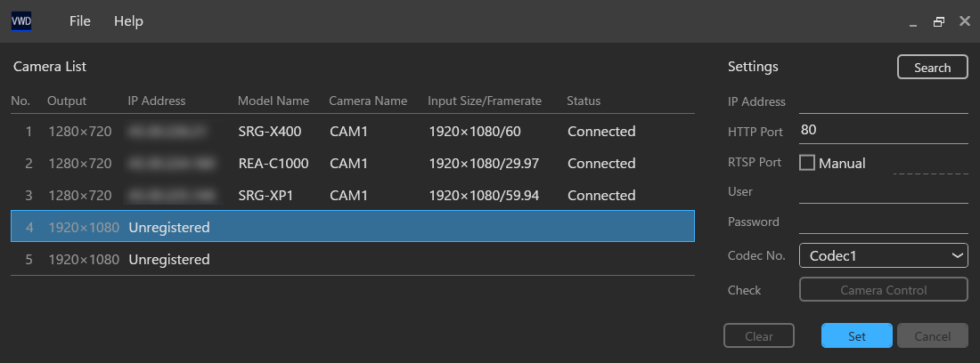The height and width of the screenshot is (363, 980).
Task: Select the SRG-X400 camera row
Action: (352, 132)
